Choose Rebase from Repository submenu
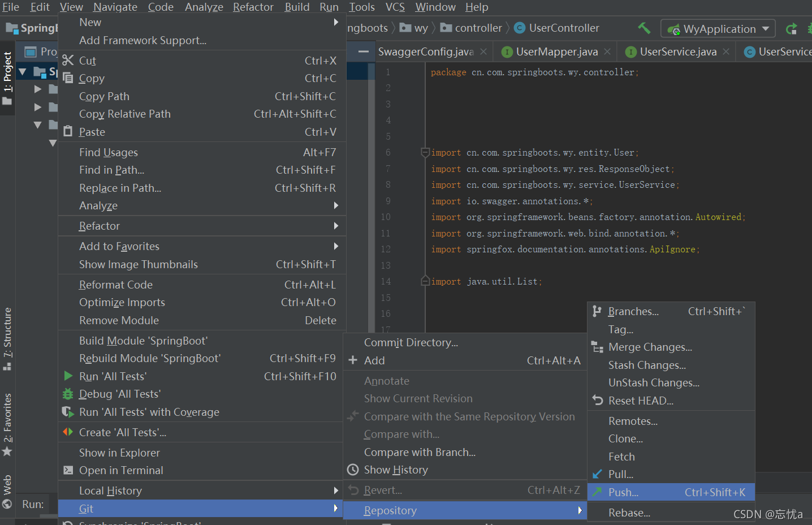This screenshot has width=812, height=525. pos(671,513)
